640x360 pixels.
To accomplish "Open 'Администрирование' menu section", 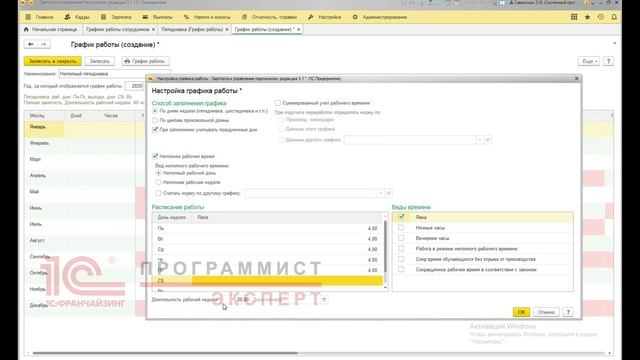I will coord(380,17).
